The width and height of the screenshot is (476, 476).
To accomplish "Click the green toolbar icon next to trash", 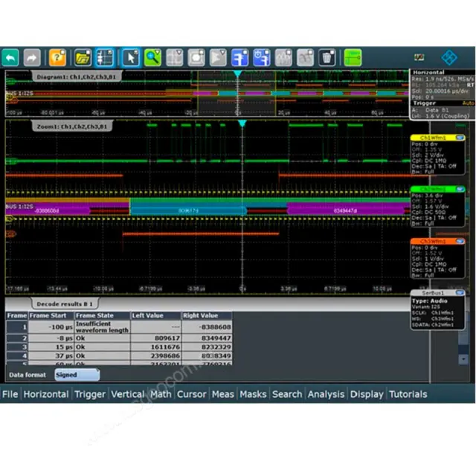I will pos(353,57).
